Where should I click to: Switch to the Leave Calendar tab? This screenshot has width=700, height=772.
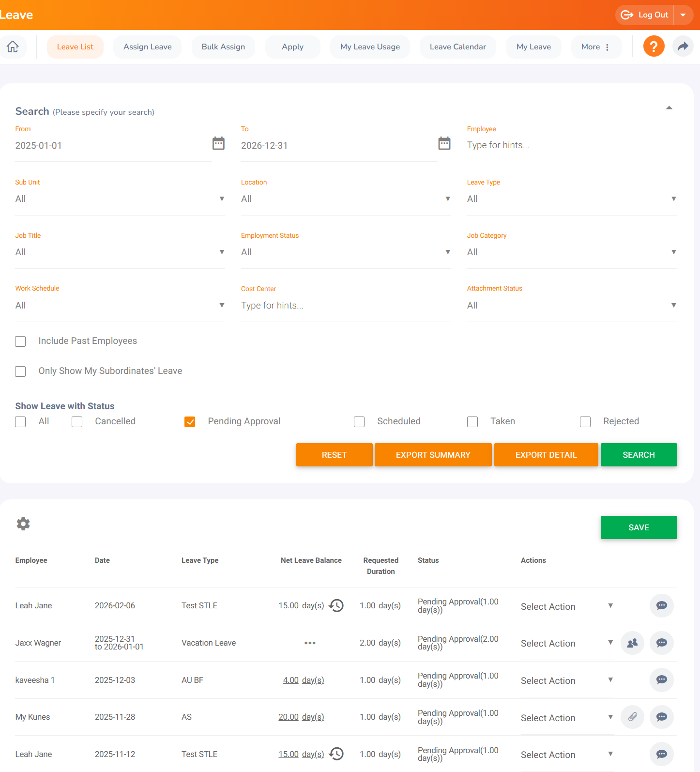coord(457,47)
